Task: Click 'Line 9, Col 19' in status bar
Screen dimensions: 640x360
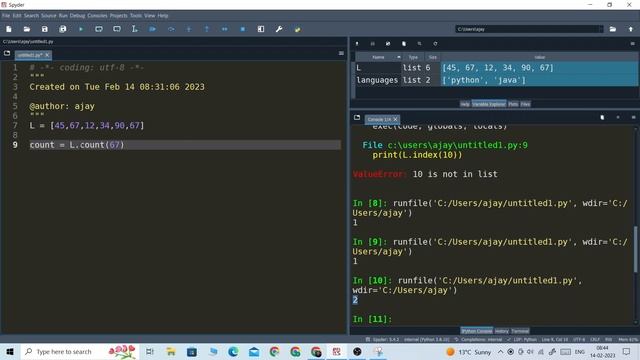Action: pos(555,340)
